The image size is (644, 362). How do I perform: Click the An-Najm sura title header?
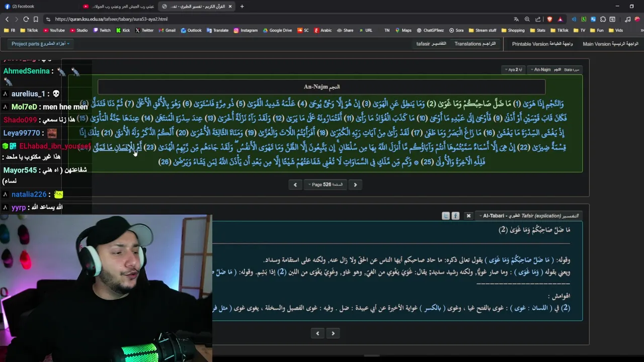(321, 87)
